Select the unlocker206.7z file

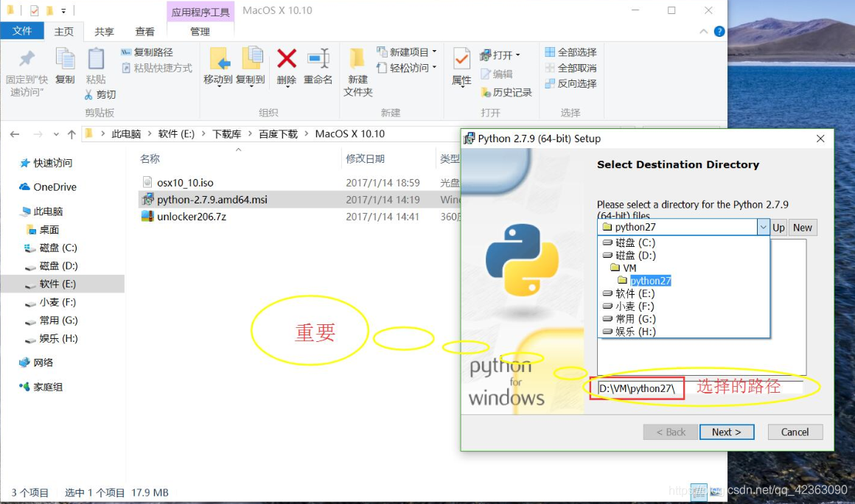pos(192,217)
